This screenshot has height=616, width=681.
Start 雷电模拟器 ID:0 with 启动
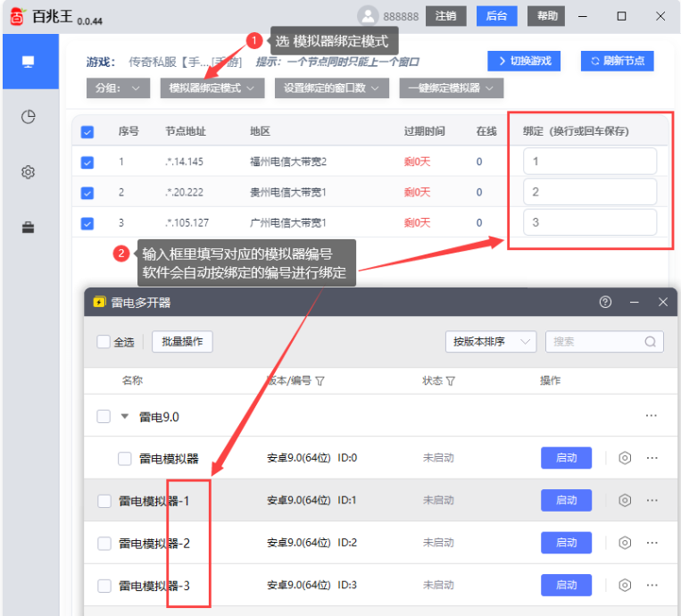click(566, 458)
